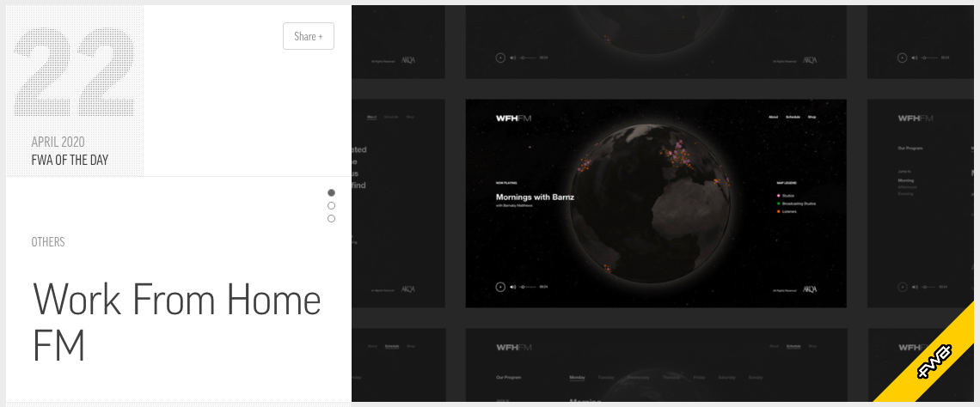Viewport: 980px width, 407px height.
Task: Click the APRIL 2020 date text
Action: [58, 142]
